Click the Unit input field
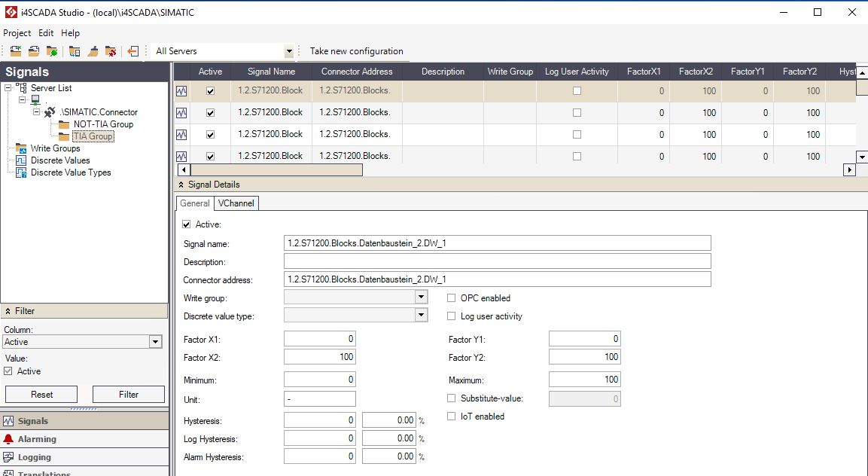868x476 pixels. tap(319, 399)
